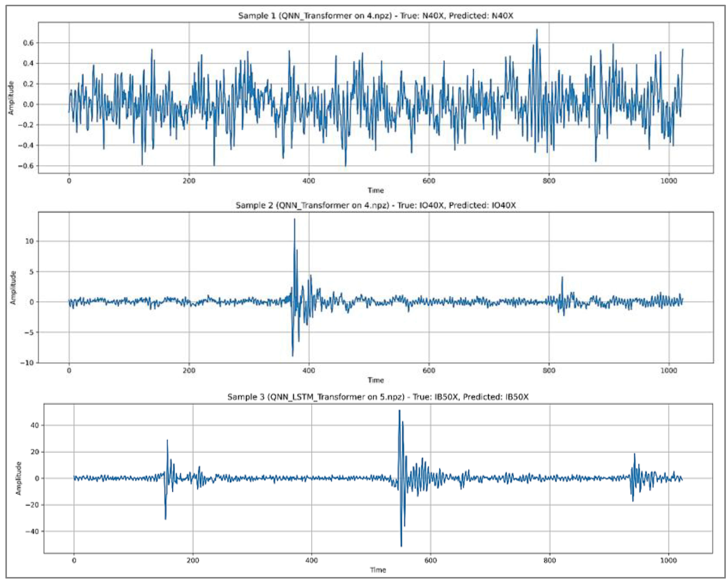
Task: Click the Time axis label under Sample 1
Action: tap(376, 190)
